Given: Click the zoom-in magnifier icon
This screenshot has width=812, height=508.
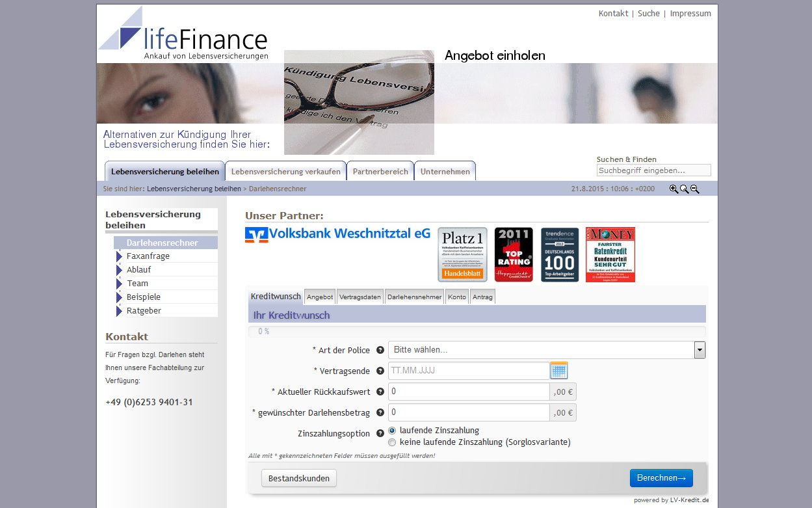Looking at the screenshot, I should [674, 189].
